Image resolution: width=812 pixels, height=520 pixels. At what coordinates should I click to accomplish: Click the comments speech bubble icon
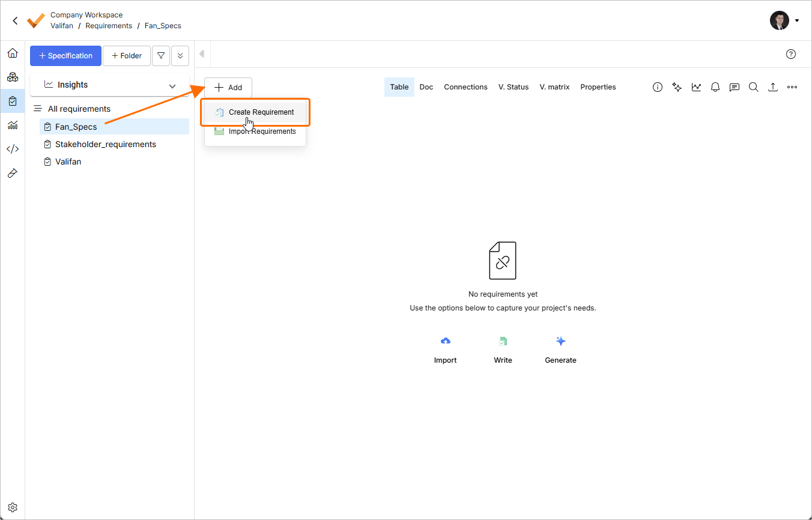click(735, 87)
